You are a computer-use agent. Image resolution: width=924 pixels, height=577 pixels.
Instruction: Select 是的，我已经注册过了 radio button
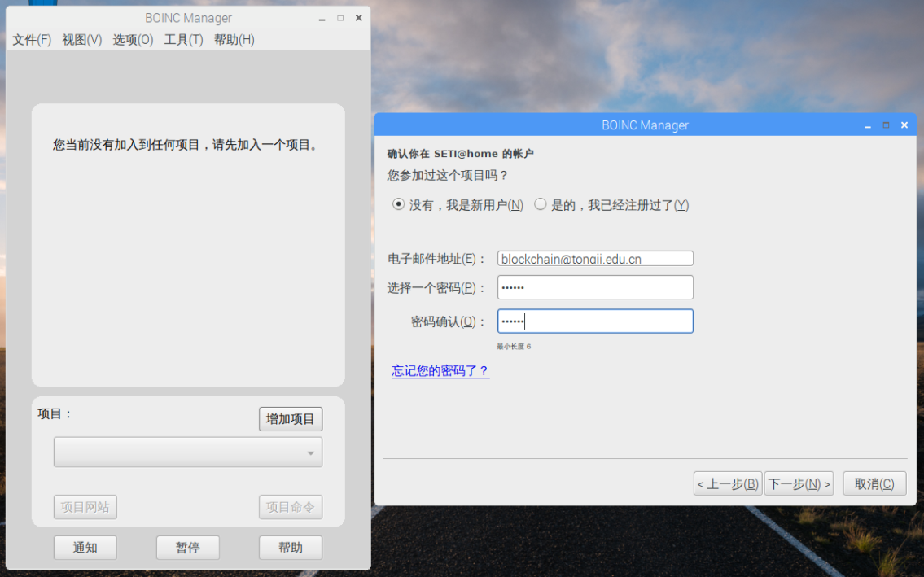[x=540, y=204]
